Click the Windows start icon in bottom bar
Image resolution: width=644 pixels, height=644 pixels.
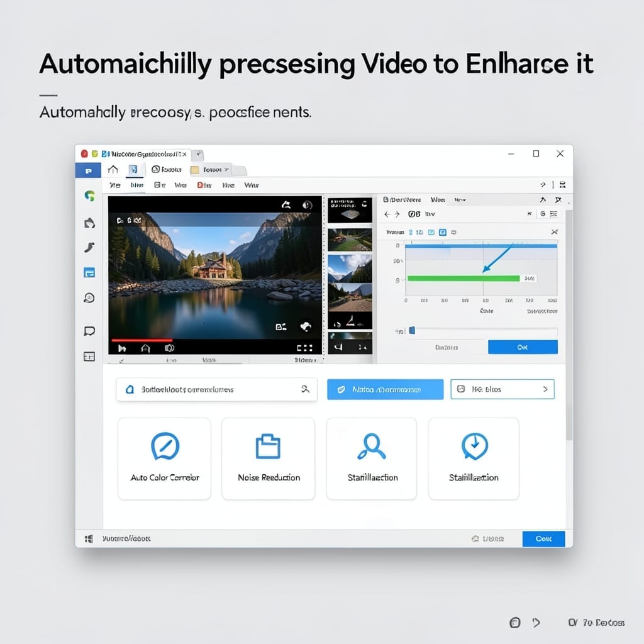coord(89,538)
